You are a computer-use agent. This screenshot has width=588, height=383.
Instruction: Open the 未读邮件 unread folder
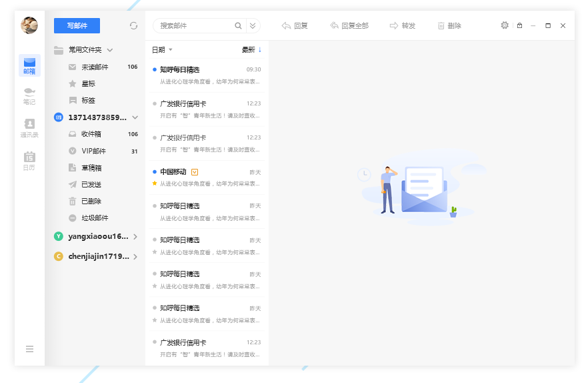[x=95, y=67]
